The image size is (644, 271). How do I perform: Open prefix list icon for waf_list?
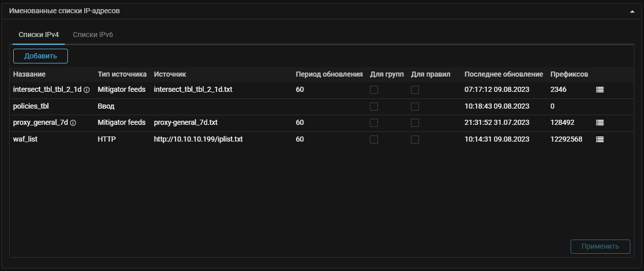pyautogui.click(x=600, y=139)
